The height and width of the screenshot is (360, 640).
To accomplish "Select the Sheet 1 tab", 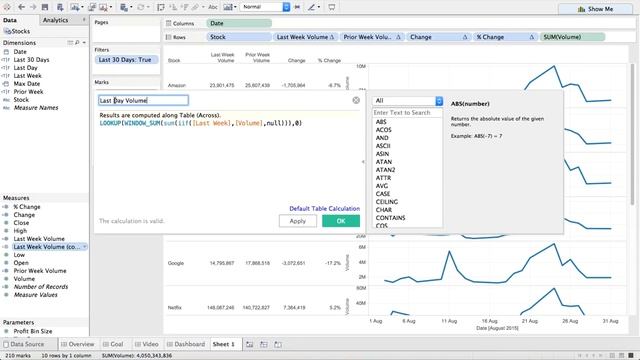I will pyautogui.click(x=224, y=344).
